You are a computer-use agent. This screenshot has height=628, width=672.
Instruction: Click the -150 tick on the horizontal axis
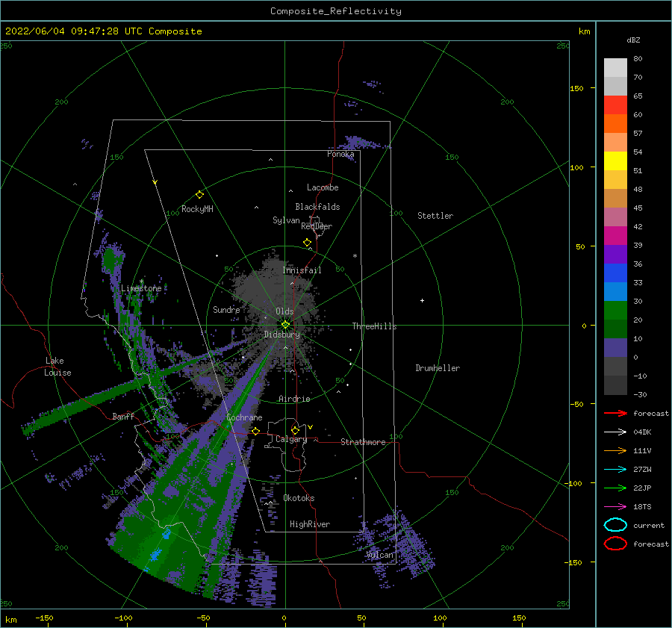pyautogui.click(x=44, y=618)
